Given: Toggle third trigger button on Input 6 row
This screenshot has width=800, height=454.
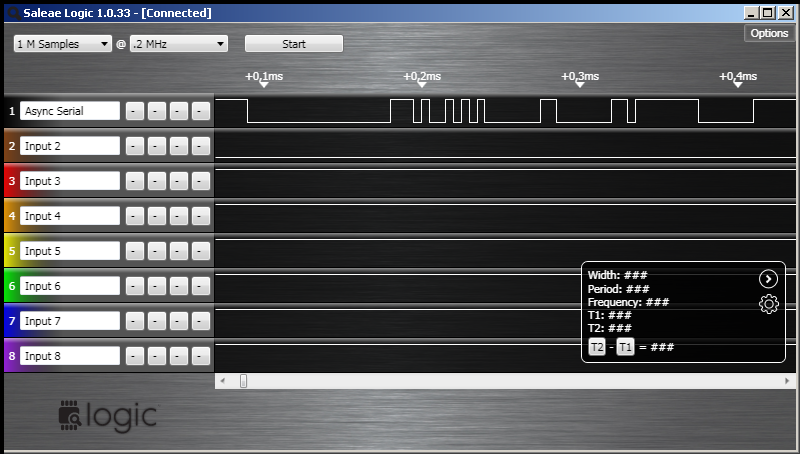Looking at the screenshot, I should [179, 286].
